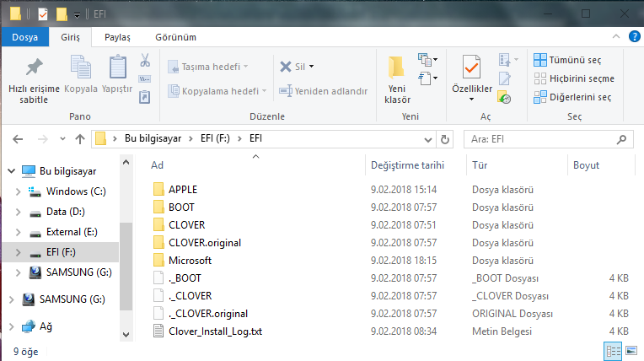Select the Microsoft folder
The width and height of the screenshot is (644, 361).
(190, 261)
